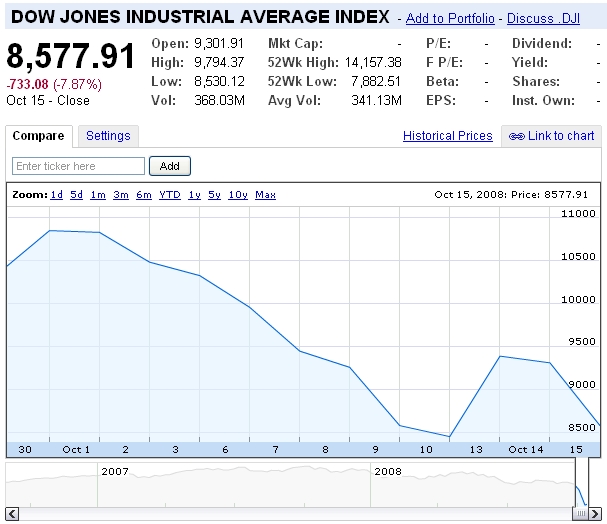Image resolution: width=607 pixels, height=524 pixels.
Task: Open the Compare tab
Action: click(x=39, y=136)
